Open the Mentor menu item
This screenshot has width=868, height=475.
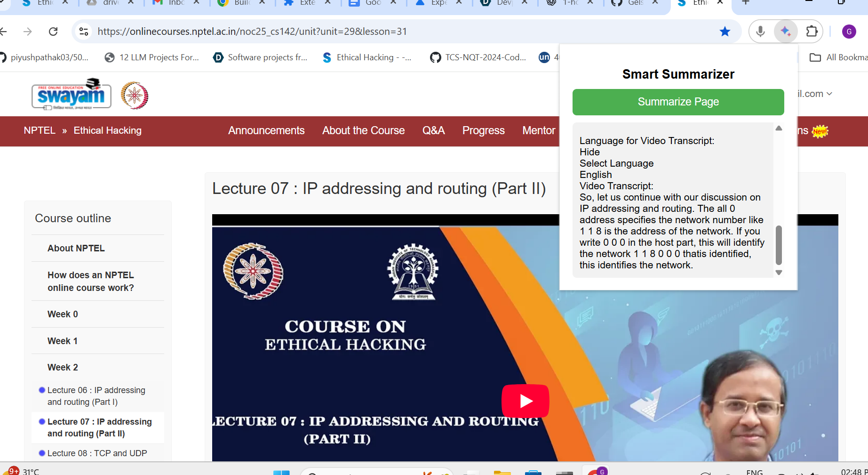539,130
